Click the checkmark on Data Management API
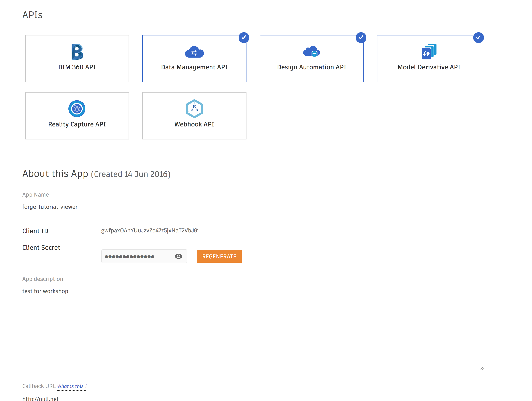This screenshot has width=532, height=401. (244, 37)
